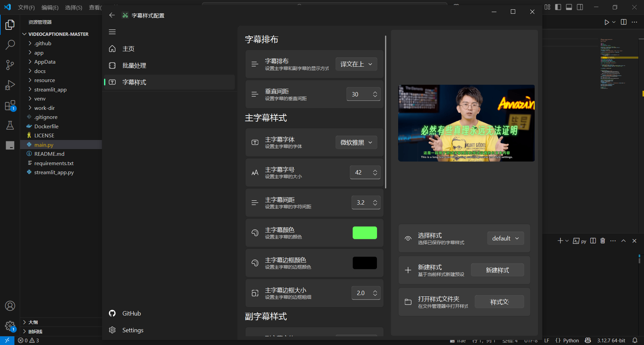Open the hamburger navigation menu
The width and height of the screenshot is (644, 345).
[x=112, y=32]
